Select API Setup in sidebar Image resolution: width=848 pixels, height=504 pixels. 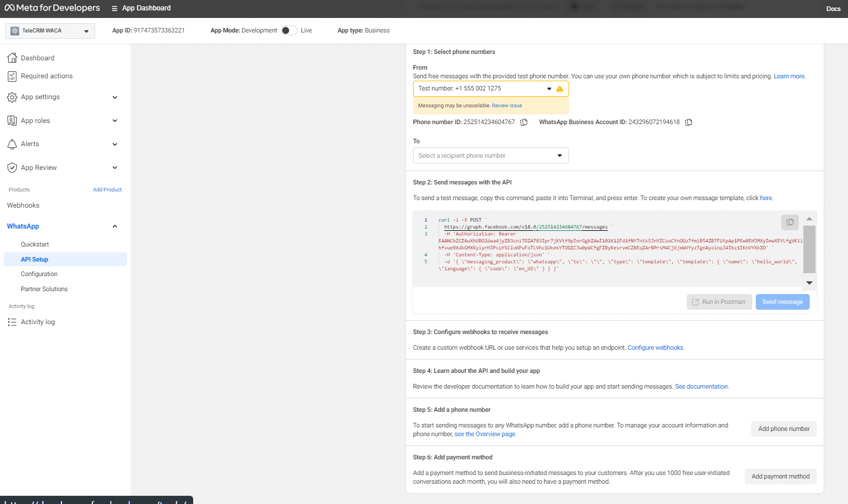[65, 259]
